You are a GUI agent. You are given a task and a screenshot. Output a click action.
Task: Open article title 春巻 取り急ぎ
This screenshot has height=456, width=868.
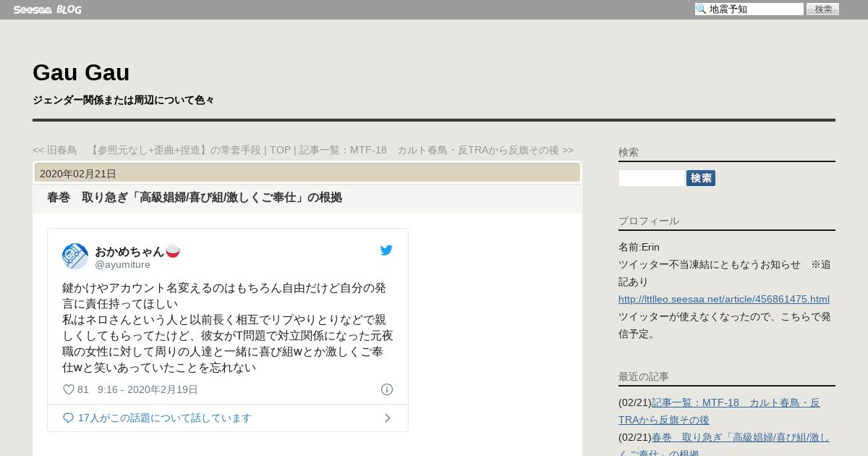[x=195, y=198]
